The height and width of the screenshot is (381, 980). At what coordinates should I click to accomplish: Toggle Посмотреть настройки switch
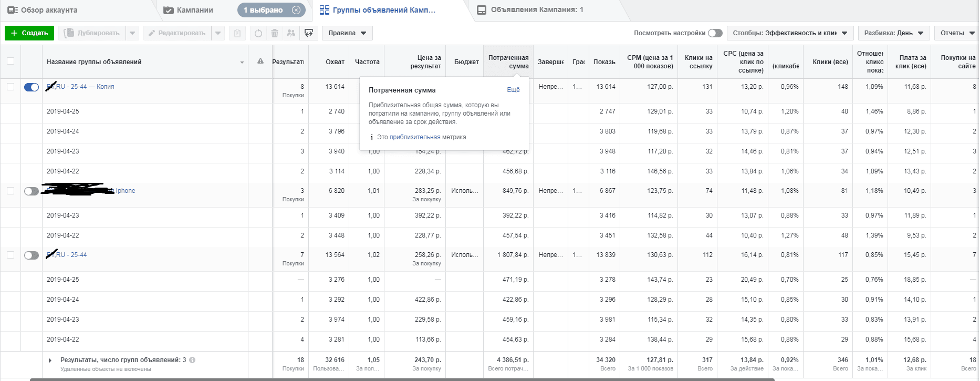coord(715,33)
